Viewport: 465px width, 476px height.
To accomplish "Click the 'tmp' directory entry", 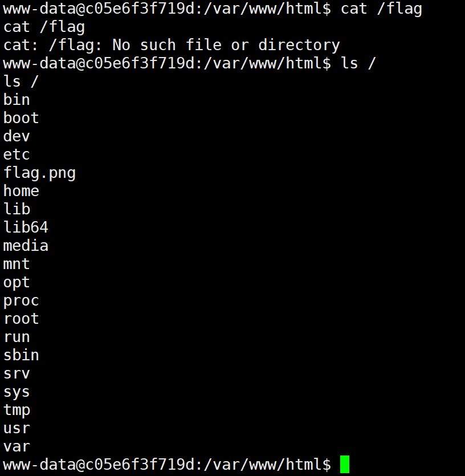I will click(x=17, y=410).
